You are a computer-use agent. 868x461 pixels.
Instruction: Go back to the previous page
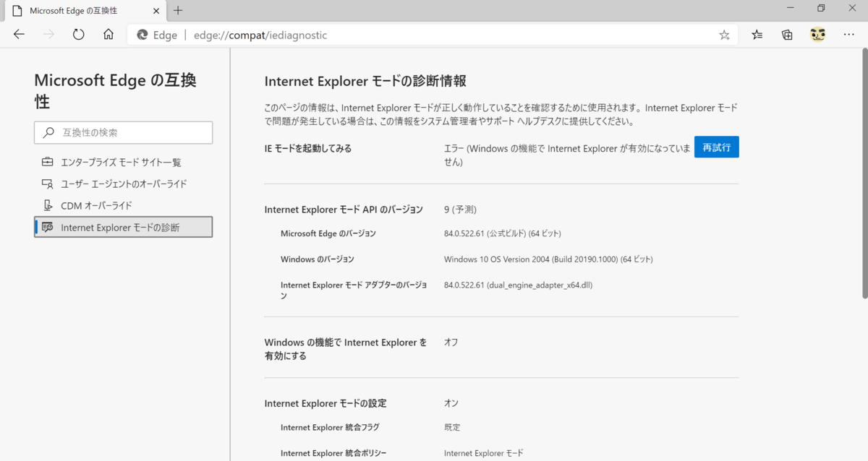(19, 35)
